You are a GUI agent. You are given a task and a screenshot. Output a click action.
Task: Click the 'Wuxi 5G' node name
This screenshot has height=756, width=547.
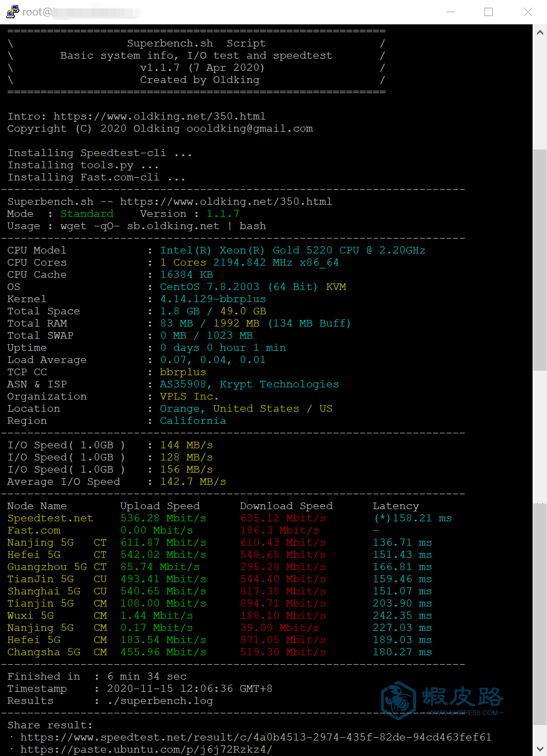tap(30, 615)
